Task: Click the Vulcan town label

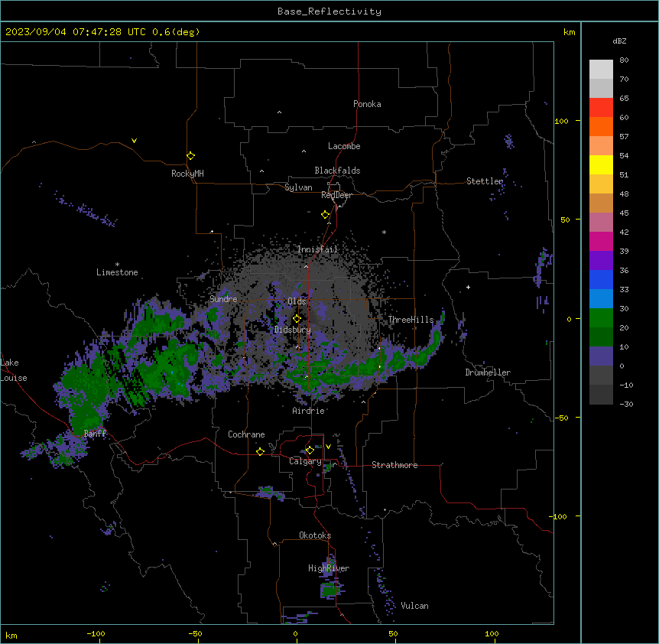Action: [x=414, y=606]
